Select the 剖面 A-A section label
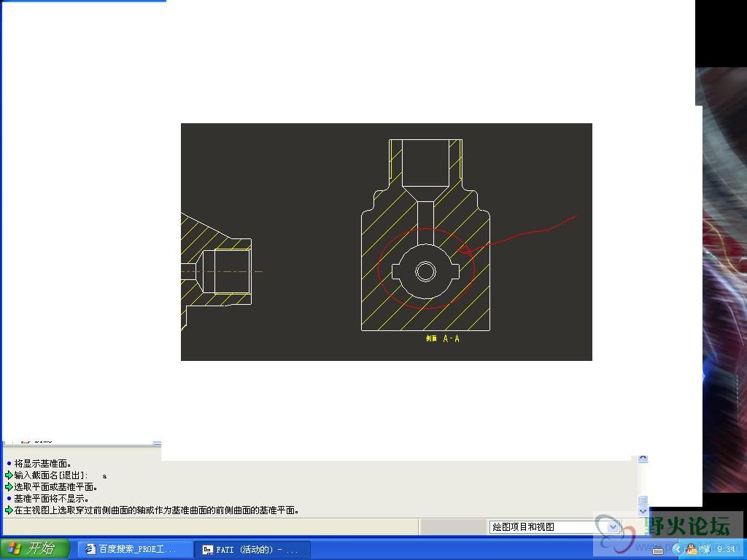 tap(443, 338)
